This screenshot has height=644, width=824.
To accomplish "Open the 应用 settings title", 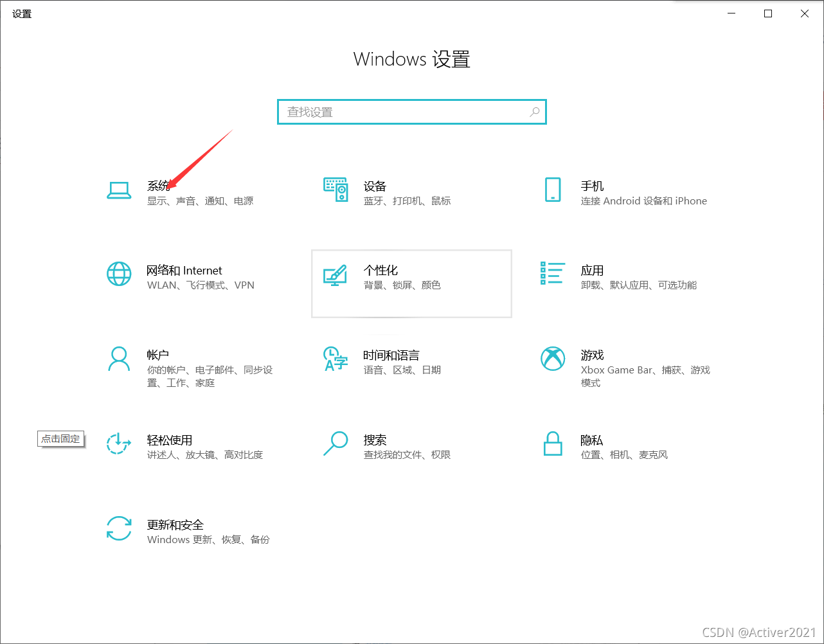I will [592, 271].
